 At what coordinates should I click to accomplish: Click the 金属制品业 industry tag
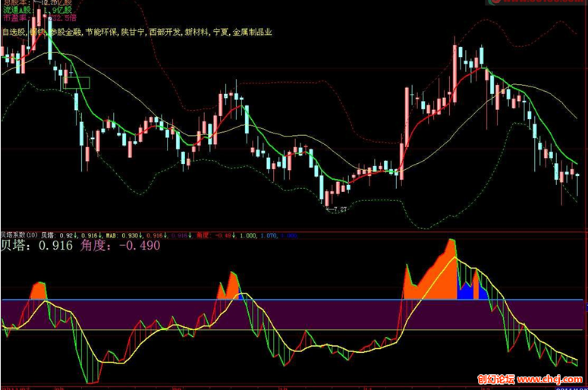252,33
